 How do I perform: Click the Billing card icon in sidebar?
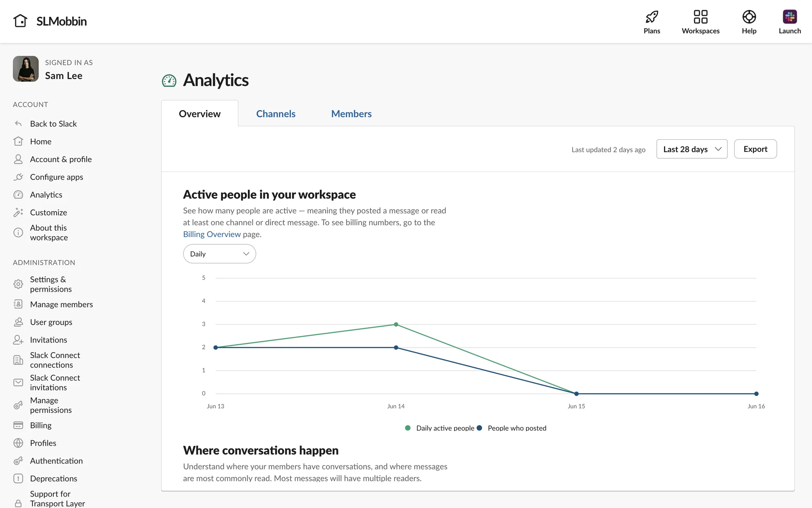click(x=18, y=425)
